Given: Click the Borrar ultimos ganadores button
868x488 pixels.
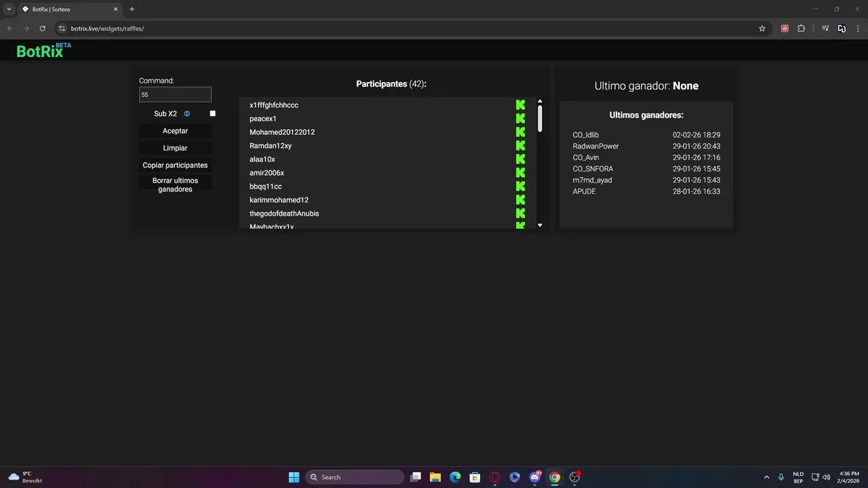Looking at the screenshot, I should tap(175, 185).
